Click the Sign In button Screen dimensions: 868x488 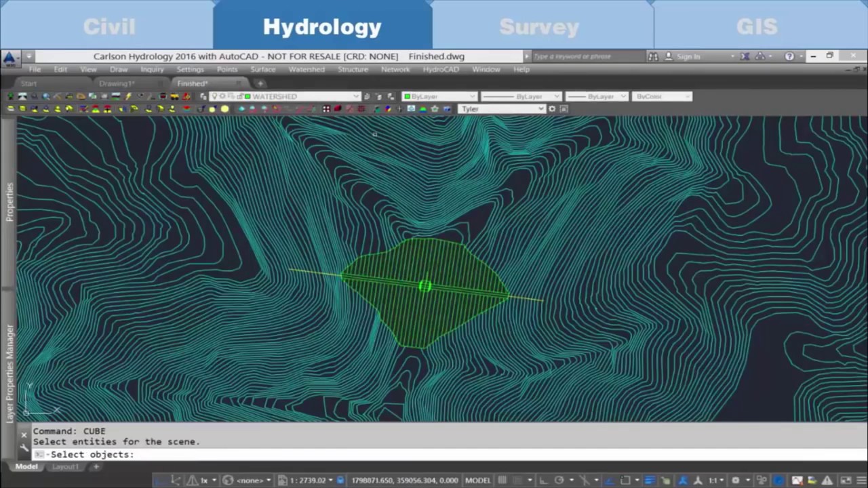683,56
